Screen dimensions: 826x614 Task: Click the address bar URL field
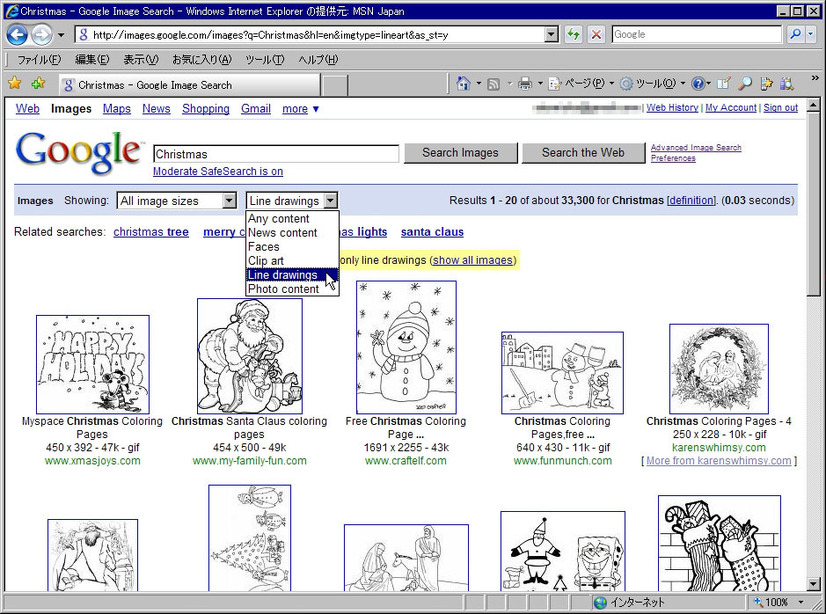click(311, 35)
